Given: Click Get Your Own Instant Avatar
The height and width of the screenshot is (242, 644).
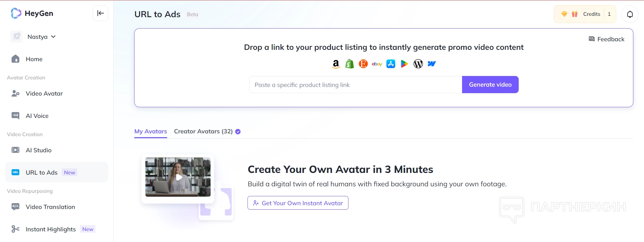Looking at the screenshot, I should (x=298, y=203).
